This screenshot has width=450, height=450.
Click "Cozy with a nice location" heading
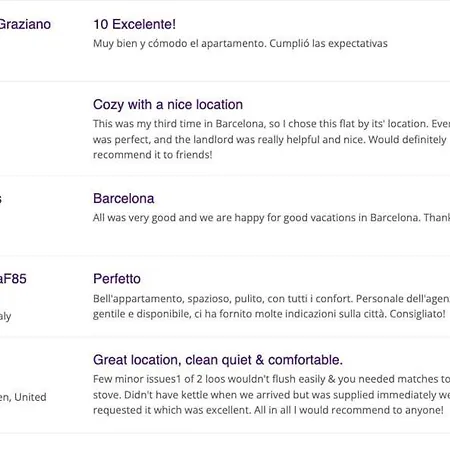[x=168, y=105]
